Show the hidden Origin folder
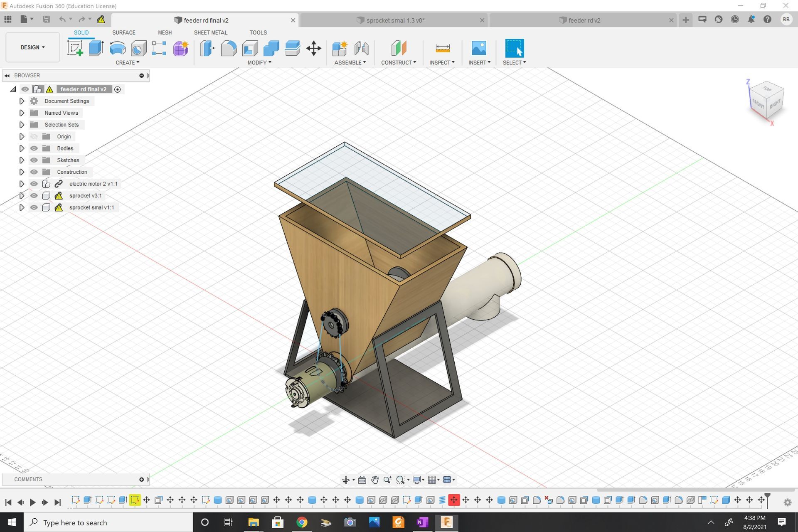Image resolution: width=798 pixels, height=532 pixels. 34,136
